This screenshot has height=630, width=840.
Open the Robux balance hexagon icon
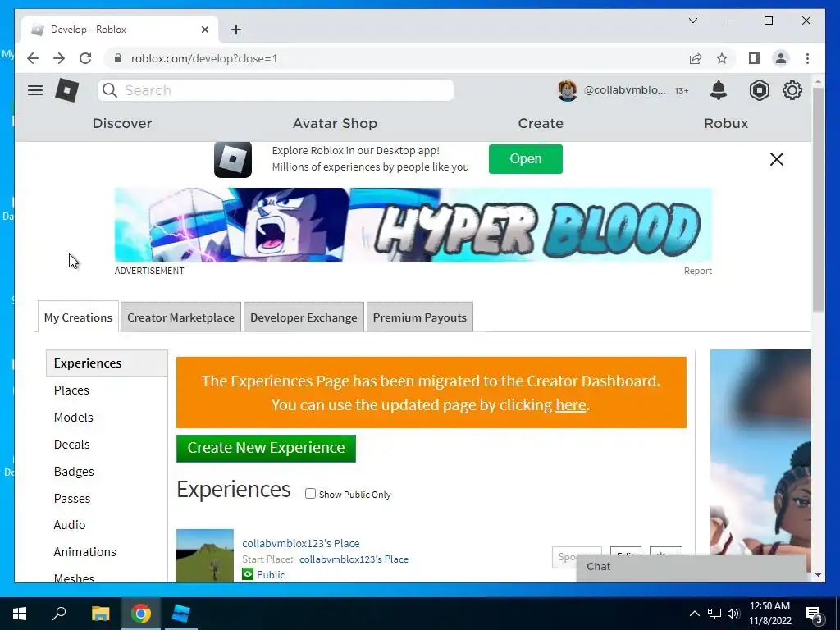click(x=759, y=90)
